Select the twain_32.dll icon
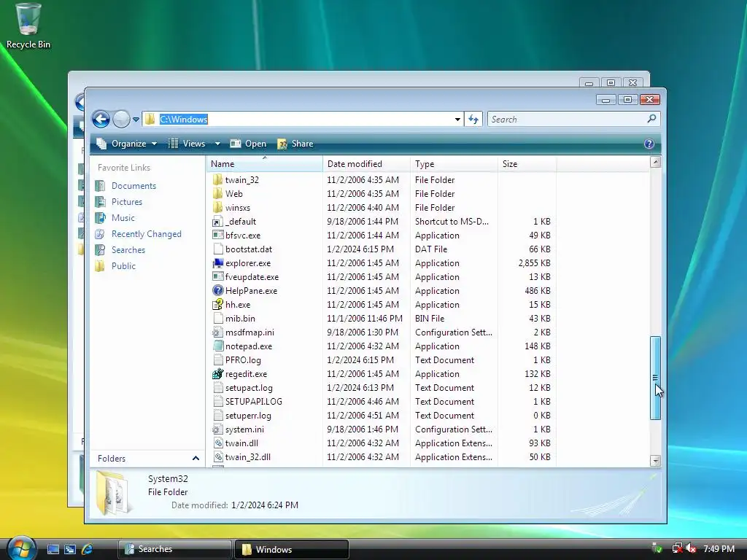Screen dimensions: 747x560 (x=217, y=456)
